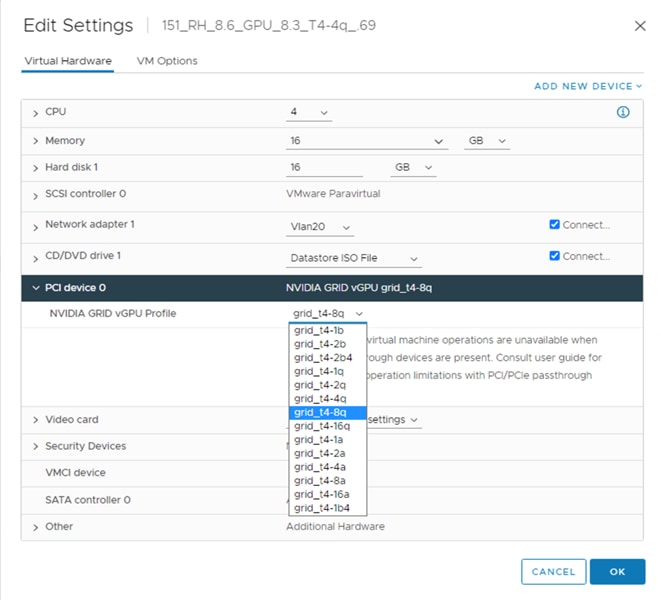Switch to the VM Options tab
Image resolution: width=661 pixels, height=600 pixels.
(167, 61)
